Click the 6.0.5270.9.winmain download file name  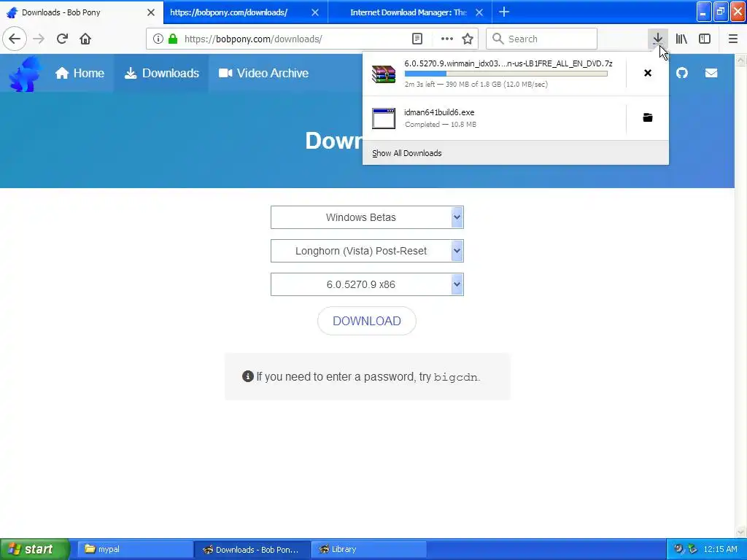click(508, 63)
